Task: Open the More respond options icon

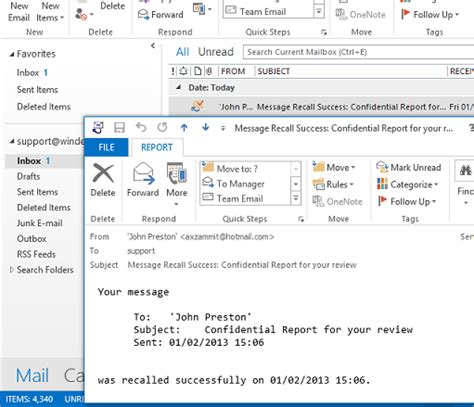Action: (x=177, y=173)
